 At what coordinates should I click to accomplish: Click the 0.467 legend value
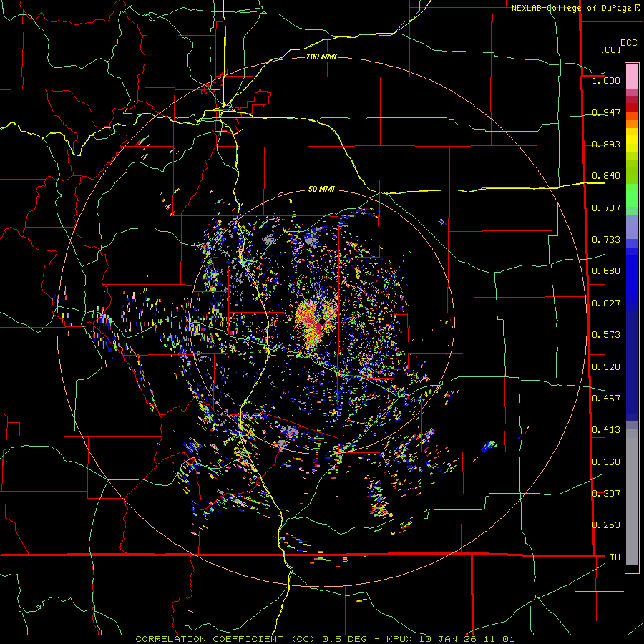(x=606, y=399)
